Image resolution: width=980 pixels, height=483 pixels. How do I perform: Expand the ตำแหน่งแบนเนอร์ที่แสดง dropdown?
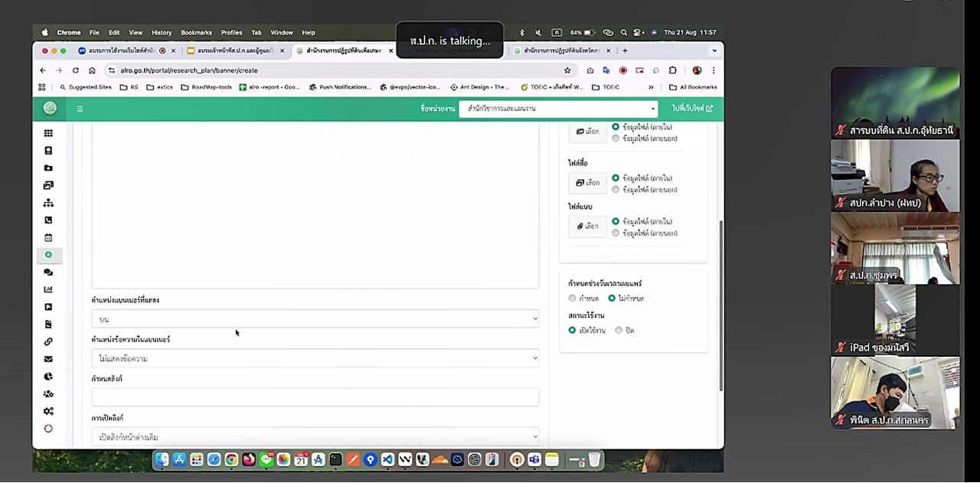coord(315,319)
